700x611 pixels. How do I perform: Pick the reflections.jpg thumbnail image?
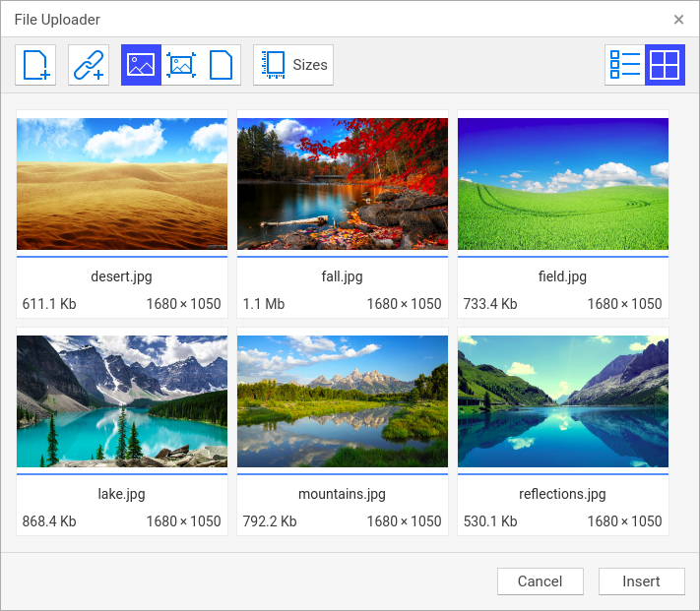pos(563,401)
